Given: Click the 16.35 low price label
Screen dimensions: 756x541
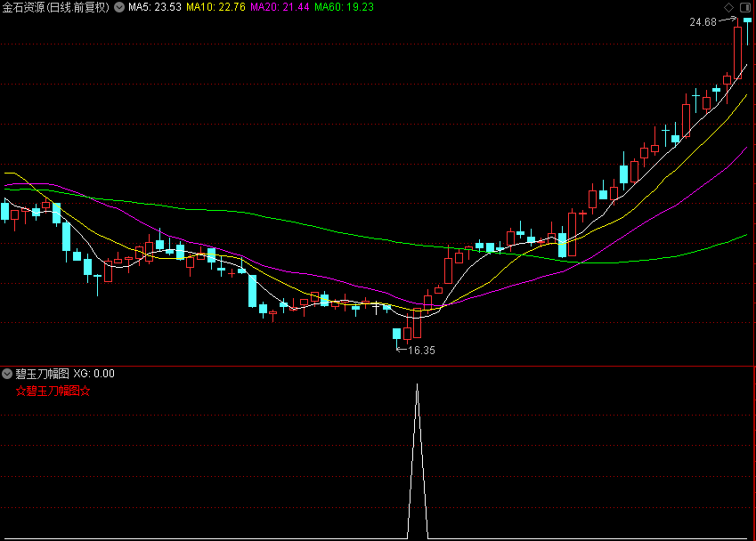Looking at the screenshot, I should pyautogui.click(x=421, y=351).
